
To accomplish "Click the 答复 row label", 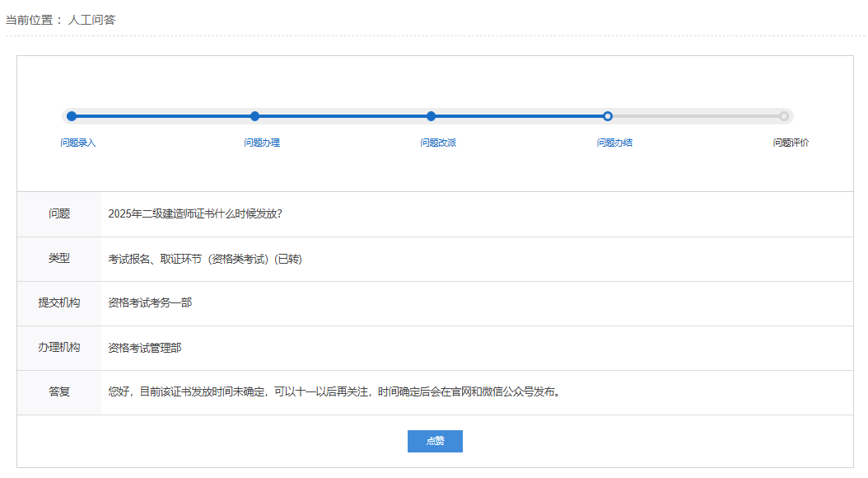I will point(59,391).
